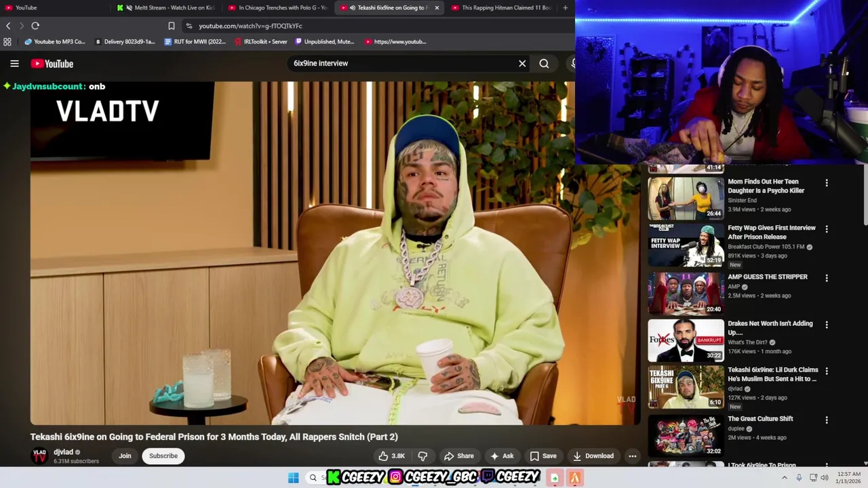Open the Delivery 8023d9 bookmark
Image resolution: width=868 pixels, height=488 pixels.
click(125, 41)
